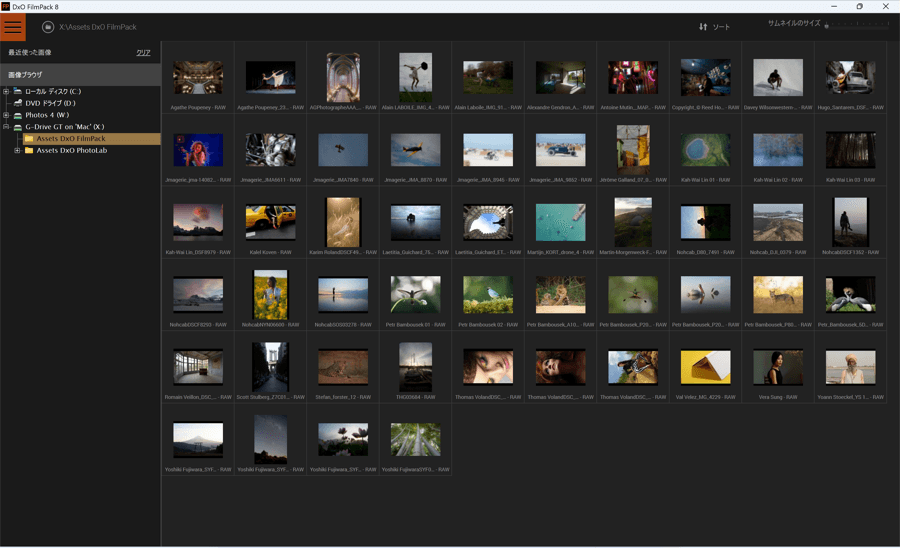The width and height of the screenshot is (900, 548).
Task: Adjust the サムネイルのサイズ thumbnail size slider
Action: pos(827,27)
